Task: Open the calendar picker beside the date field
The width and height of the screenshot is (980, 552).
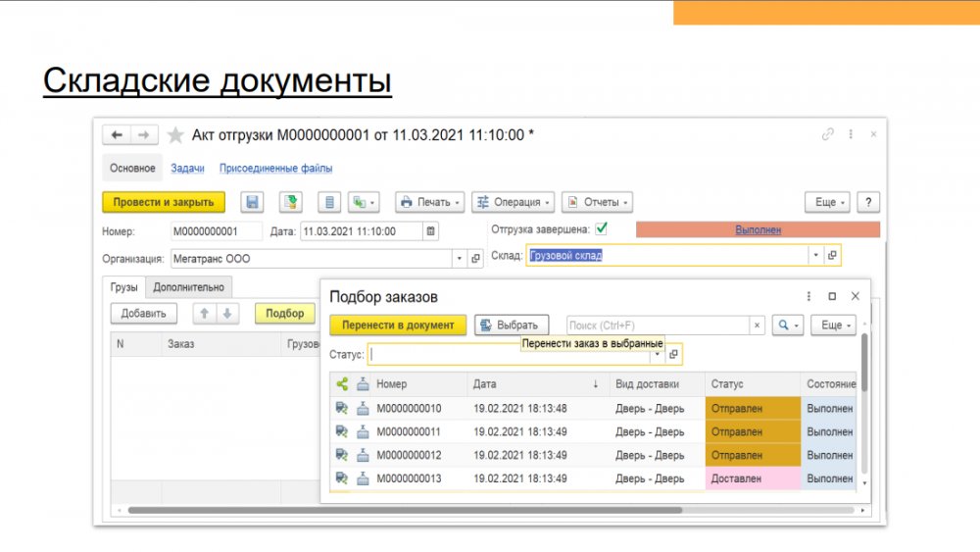Action: pyautogui.click(x=430, y=231)
